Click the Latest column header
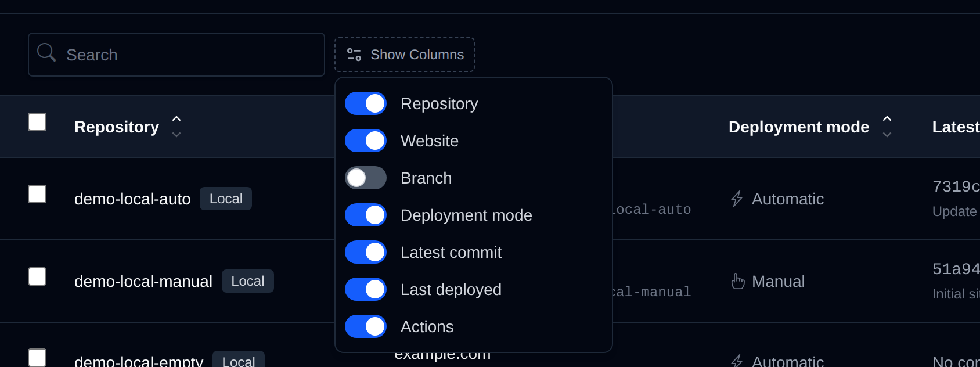Screen dimensions: 980x367 tap(956, 127)
